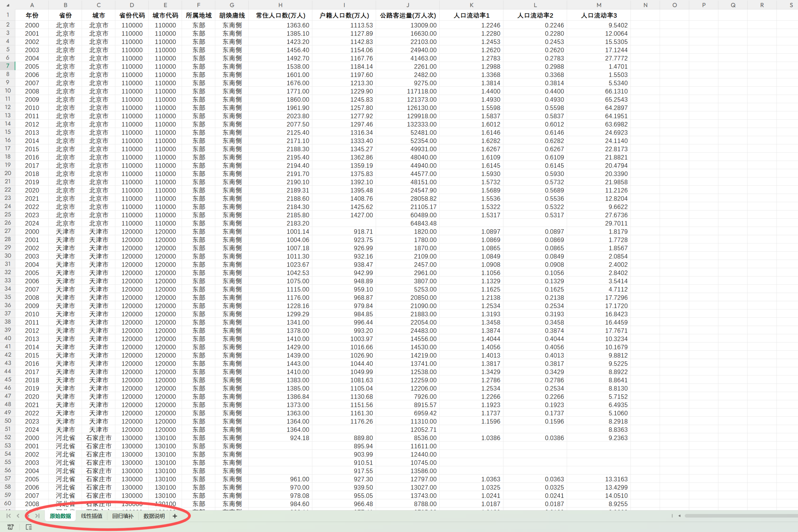Open the 回归填补 sheet tab
This screenshot has height=532, width=798.
click(123, 516)
